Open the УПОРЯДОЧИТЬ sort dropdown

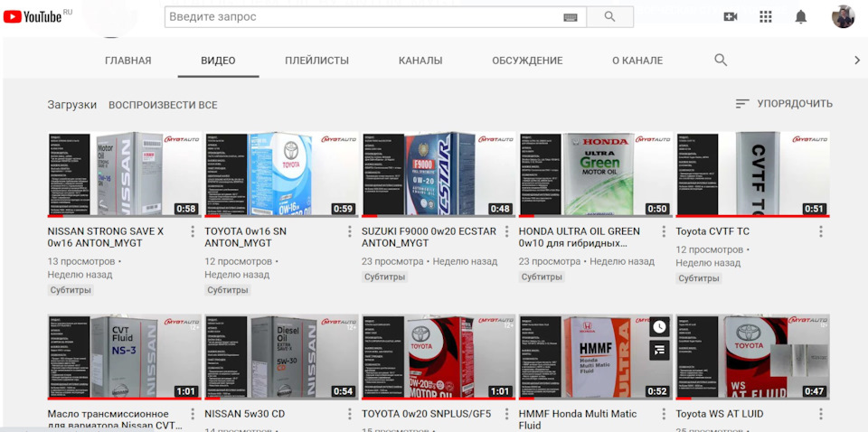(x=784, y=104)
